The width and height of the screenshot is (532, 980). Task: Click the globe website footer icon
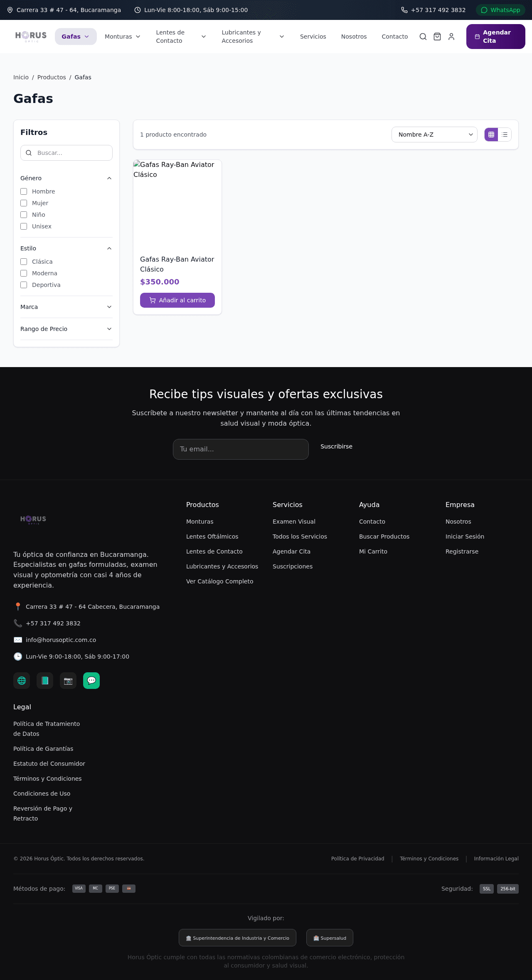(22, 681)
